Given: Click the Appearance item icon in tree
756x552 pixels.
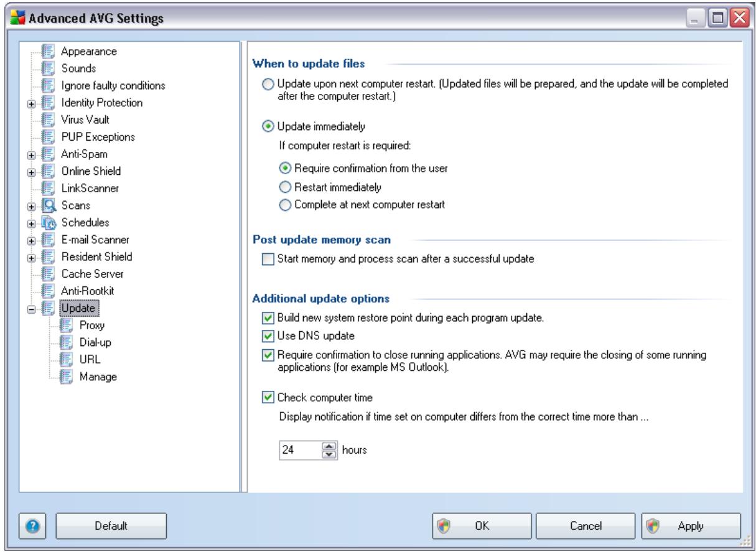Looking at the screenshot, I should click(x=49, y=51).
